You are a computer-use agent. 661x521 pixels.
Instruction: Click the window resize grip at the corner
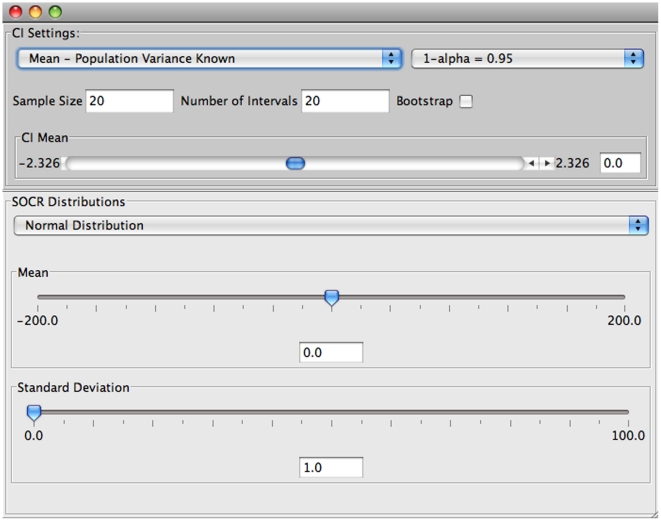654,515
